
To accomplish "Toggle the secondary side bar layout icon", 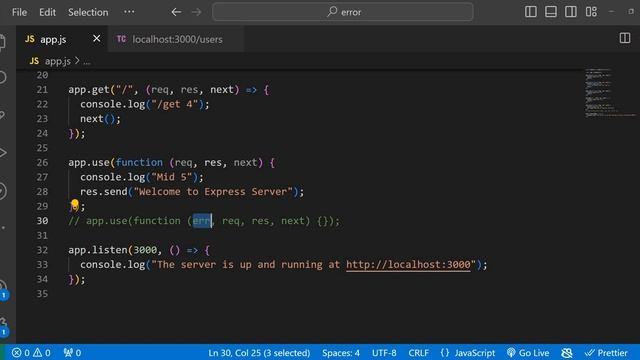I will (x=571, y=12).
